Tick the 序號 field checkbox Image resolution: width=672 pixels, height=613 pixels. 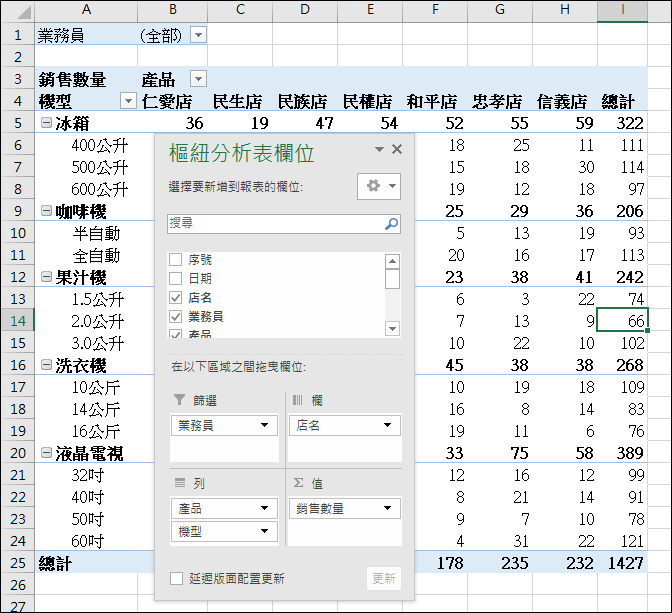click(x=175, y=259)
